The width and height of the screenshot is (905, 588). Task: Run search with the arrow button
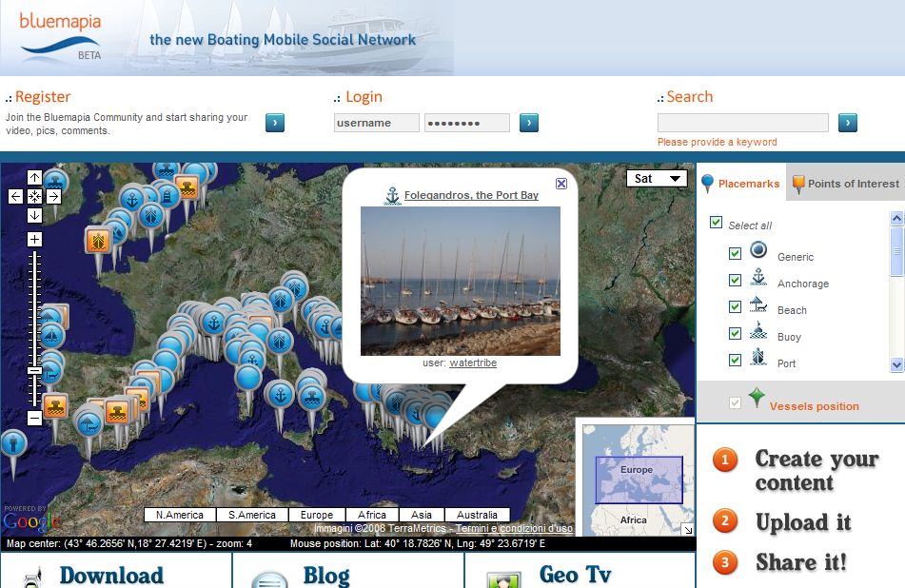pyautogui.click(x=847, y=123)
